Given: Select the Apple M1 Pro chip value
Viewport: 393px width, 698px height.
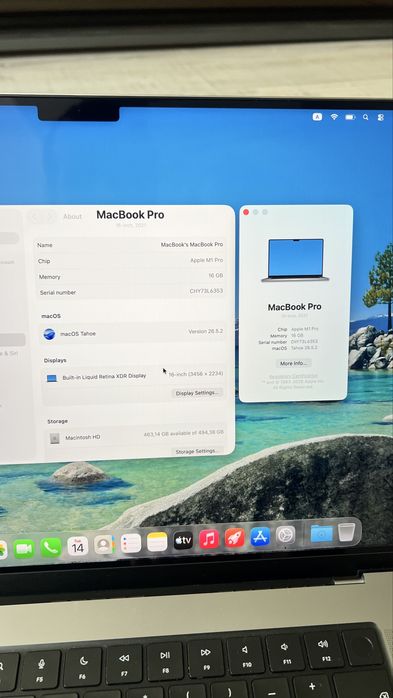Looking at the screenshot, I should 207,260.
